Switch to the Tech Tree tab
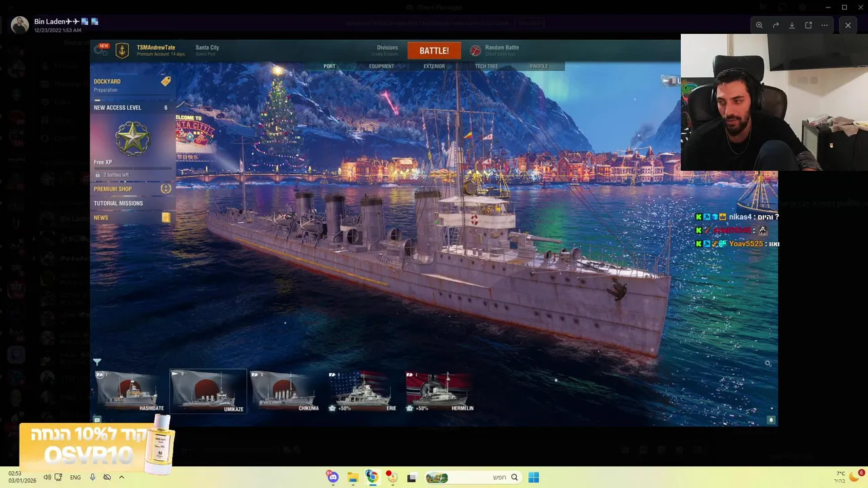This screenshot has height=488, width=868. coord(486,66)
